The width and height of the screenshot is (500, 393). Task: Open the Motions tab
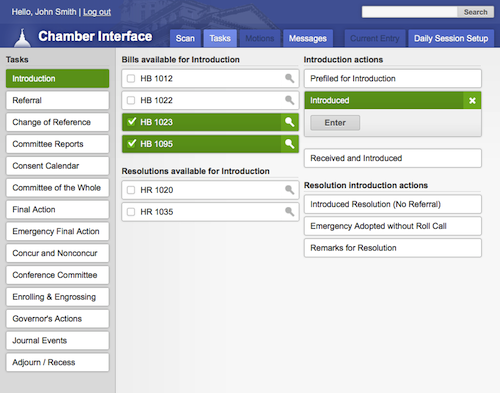coord(260,38)
